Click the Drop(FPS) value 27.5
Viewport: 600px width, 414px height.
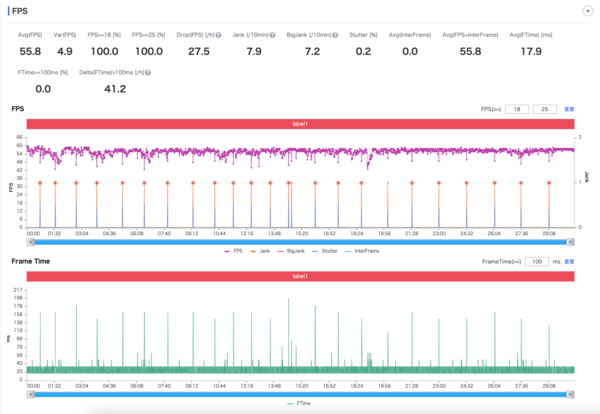pos(199,51)
